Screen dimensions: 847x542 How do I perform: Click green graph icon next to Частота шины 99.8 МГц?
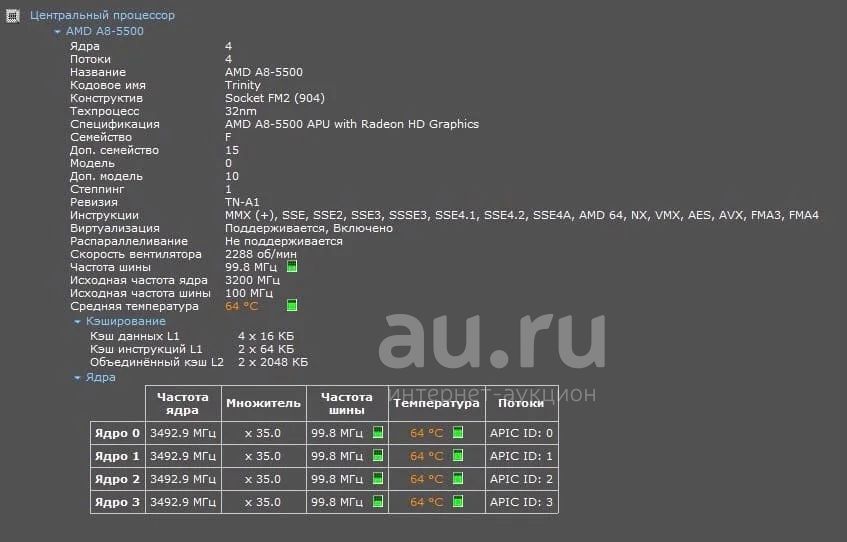292,266
